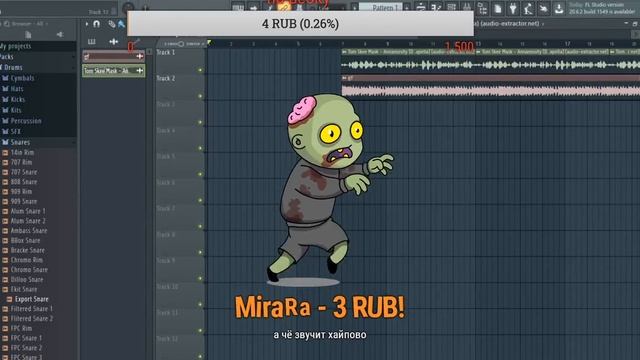
Task: Mute Track 2 using its green dot
Action: 200,96
